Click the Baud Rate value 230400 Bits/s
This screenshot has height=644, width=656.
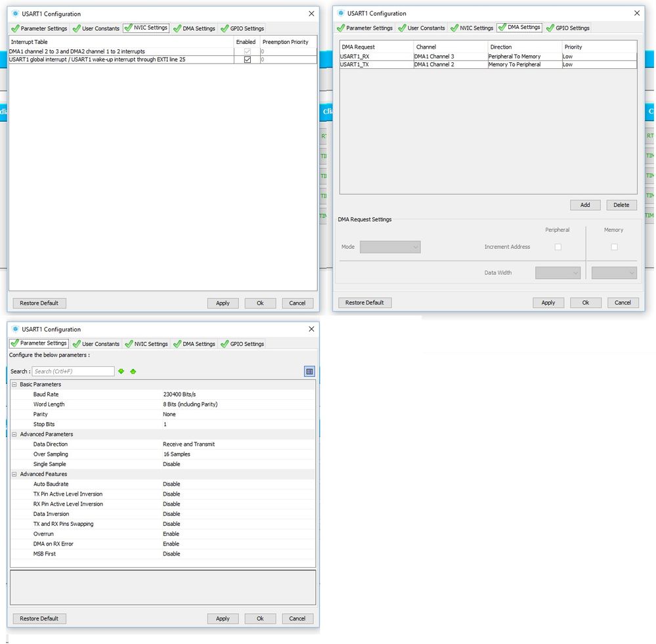click(179, 395)
